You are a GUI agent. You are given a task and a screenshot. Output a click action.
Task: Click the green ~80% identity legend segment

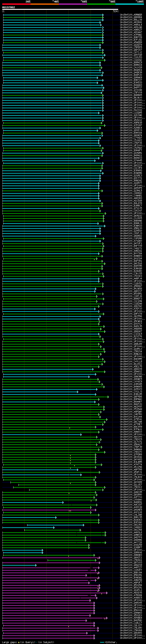tap(101, 4)
